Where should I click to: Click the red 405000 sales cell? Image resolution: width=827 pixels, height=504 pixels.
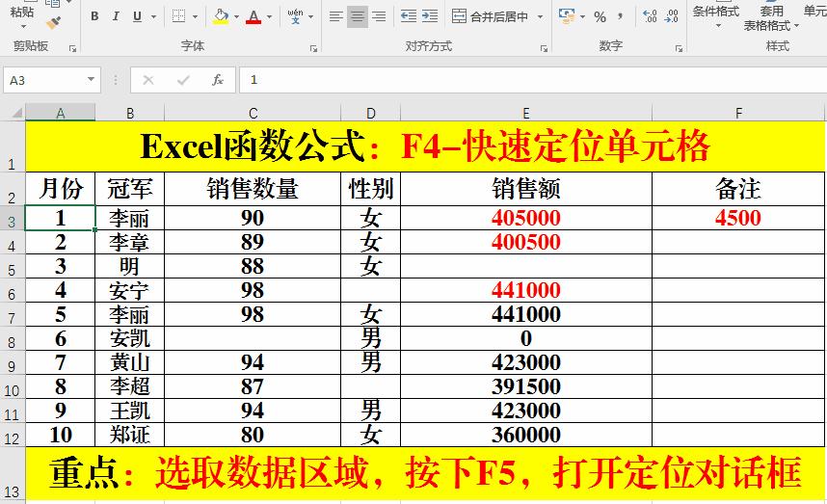click(x=526, y=218)
